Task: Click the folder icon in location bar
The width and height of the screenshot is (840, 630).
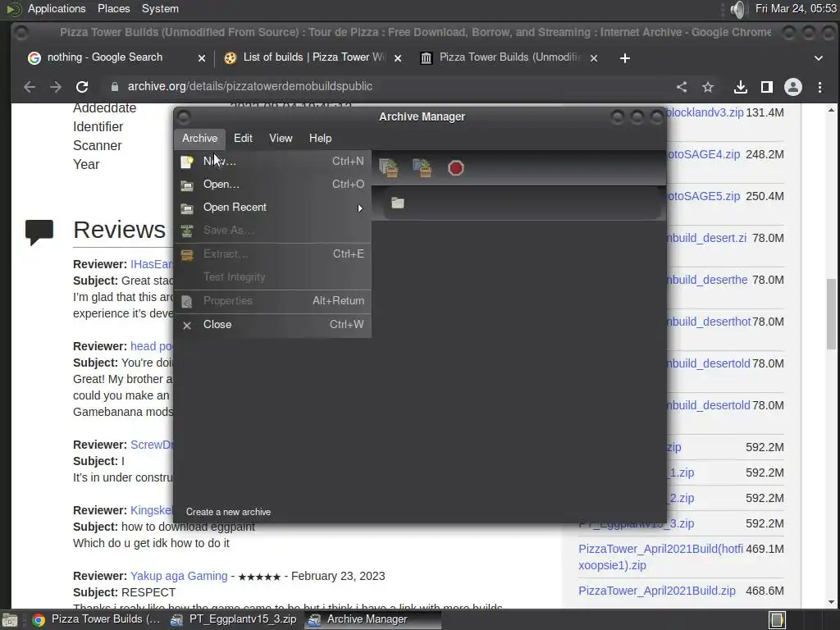Action: tap(398, 203)
